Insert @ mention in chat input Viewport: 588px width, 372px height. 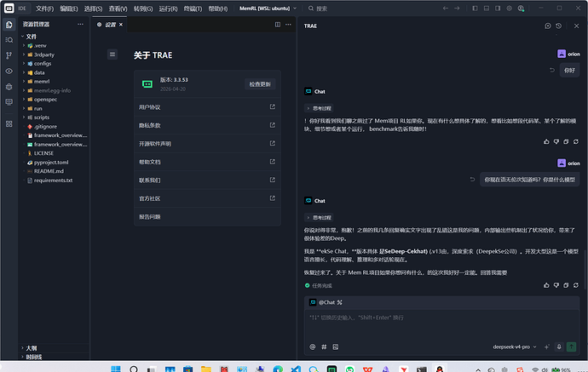click(x=313, y=347)
